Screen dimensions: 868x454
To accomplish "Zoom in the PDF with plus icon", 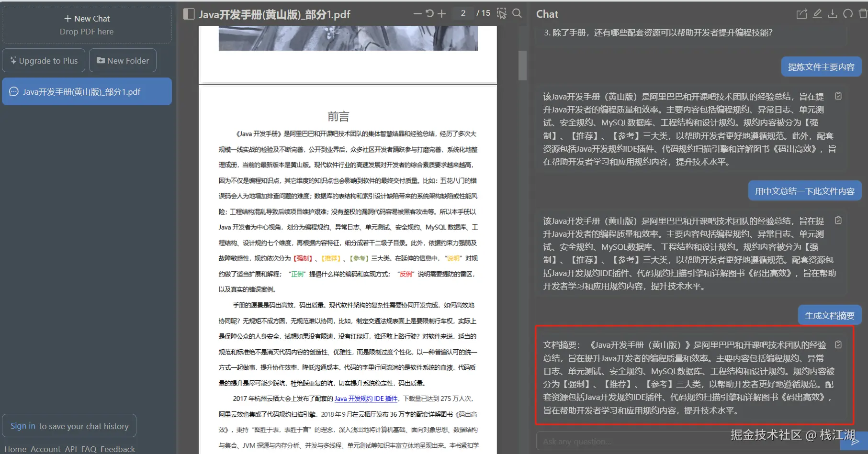I will 441,13.
